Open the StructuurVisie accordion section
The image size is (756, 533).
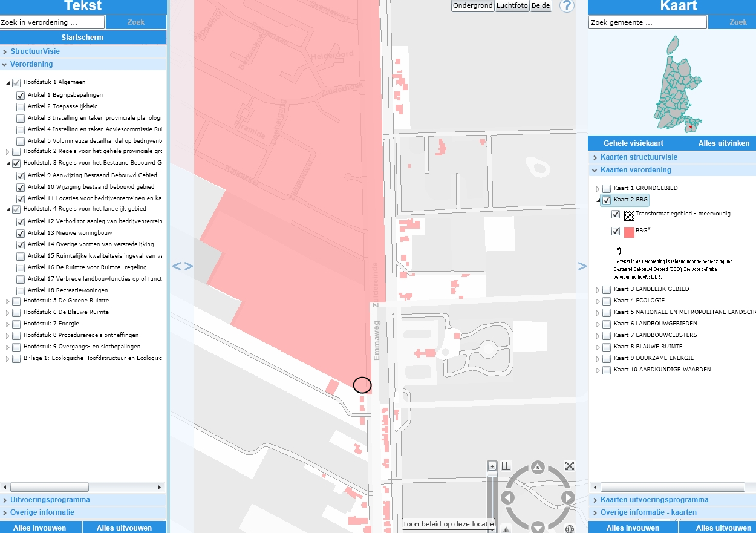click(83, 51)
